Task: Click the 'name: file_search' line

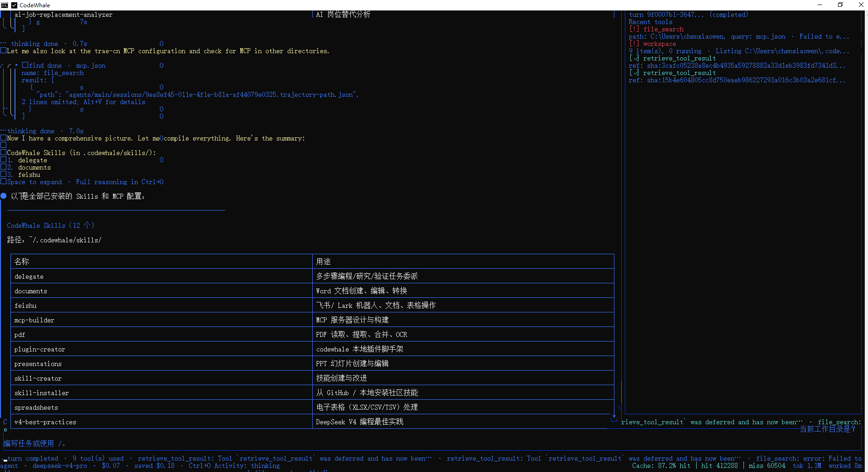Action: 53,73
